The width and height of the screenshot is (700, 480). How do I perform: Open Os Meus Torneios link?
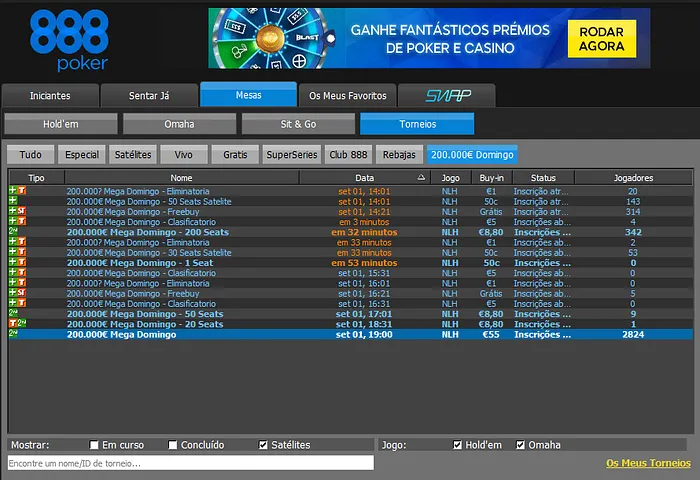click(648, 463)
